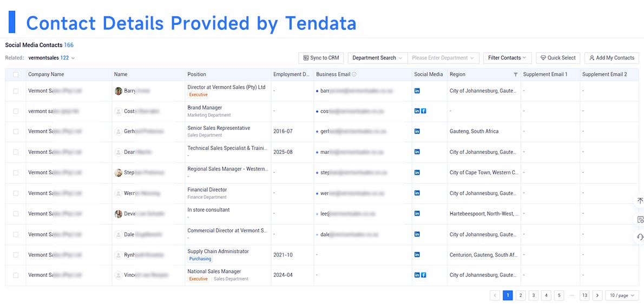644x306 pixels.
Task: Click the Regional Sales Manager contact's avatar photo
Action: tap(119, 173)
